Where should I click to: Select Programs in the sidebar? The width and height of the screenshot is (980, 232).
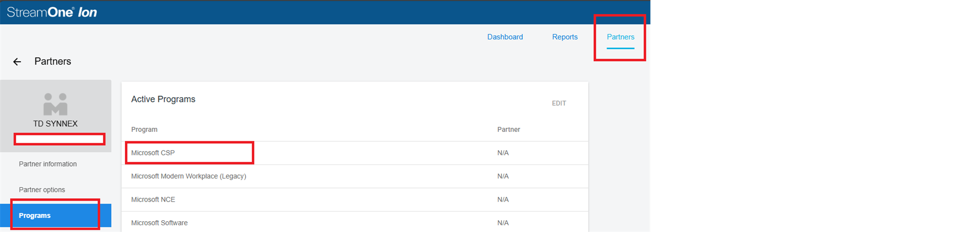coord(35,215)
